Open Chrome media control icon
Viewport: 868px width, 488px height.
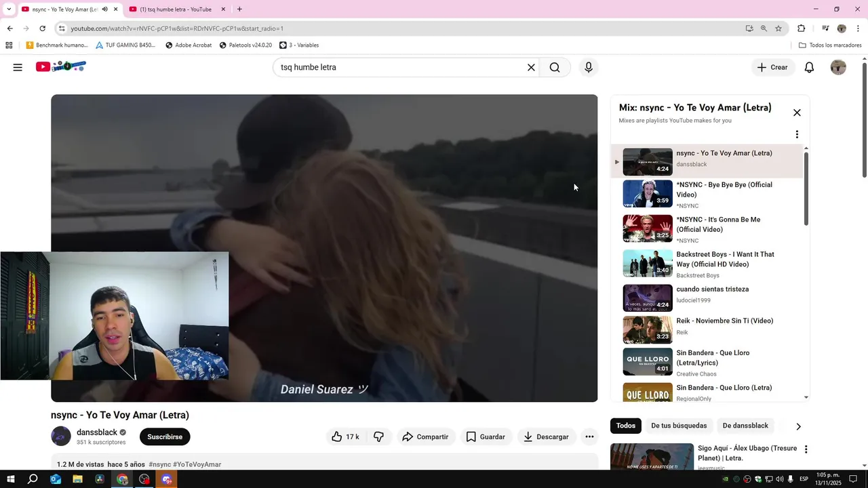[825, 28]
